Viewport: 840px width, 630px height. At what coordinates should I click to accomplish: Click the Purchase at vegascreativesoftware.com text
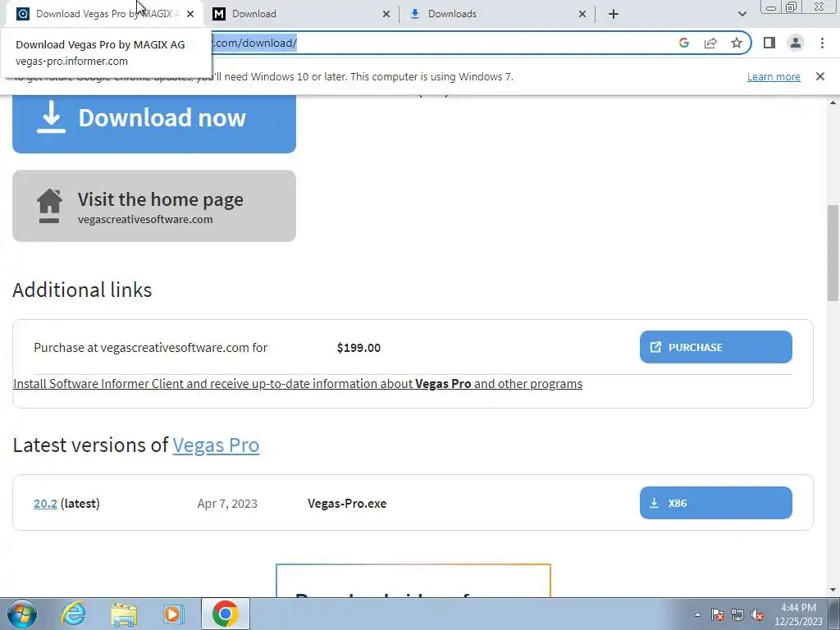coord(151,348)
